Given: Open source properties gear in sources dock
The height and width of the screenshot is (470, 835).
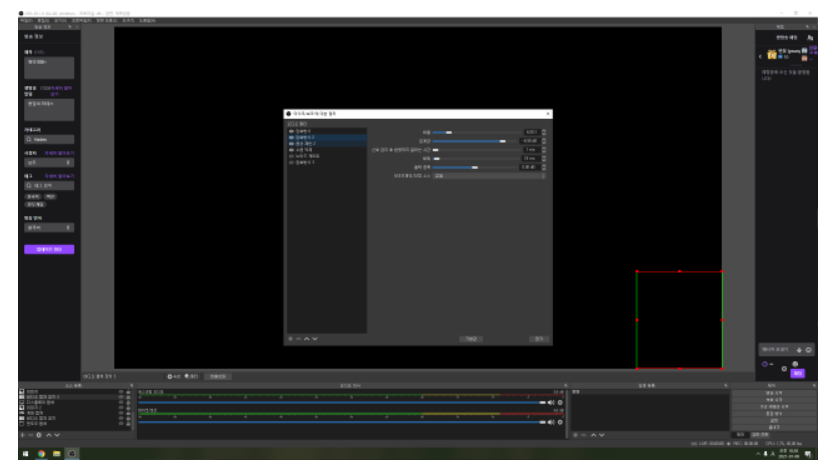Looking at the screenshot, I should click(39, 435).
